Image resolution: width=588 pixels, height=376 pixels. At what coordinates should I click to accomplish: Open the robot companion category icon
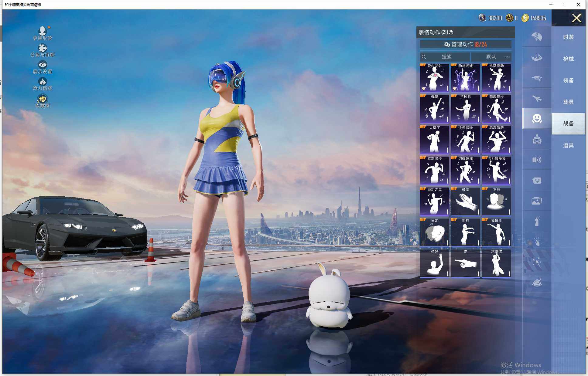(537, 140)
